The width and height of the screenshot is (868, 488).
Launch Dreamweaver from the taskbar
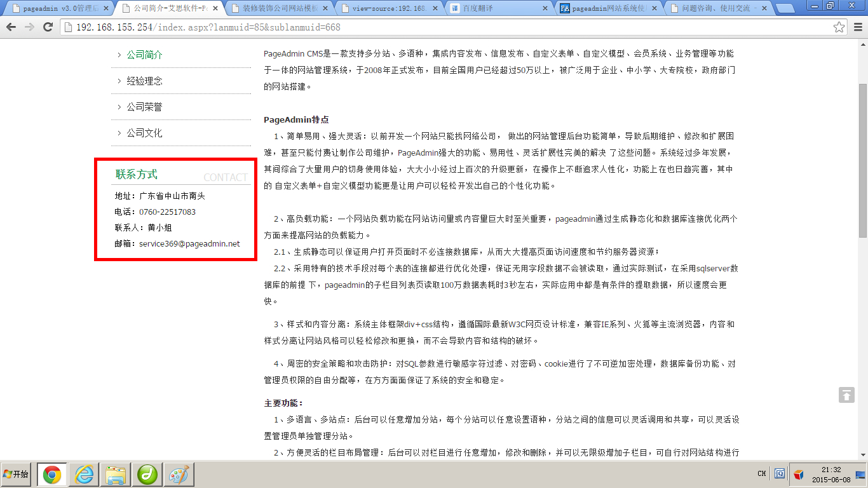[147, 475]
